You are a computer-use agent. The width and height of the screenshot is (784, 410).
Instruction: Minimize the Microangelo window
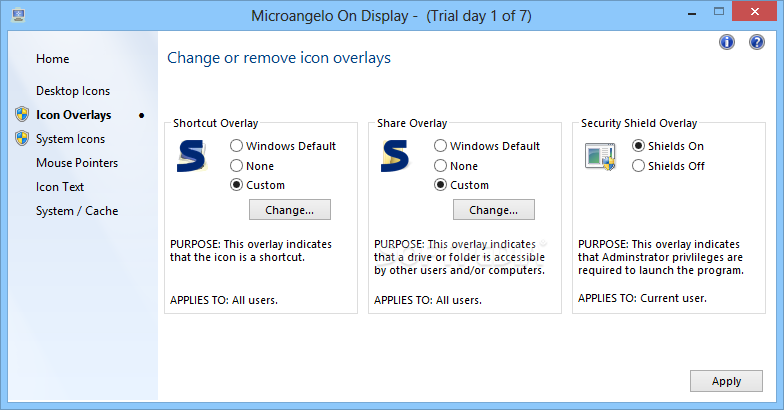click(x=692, y=12)
